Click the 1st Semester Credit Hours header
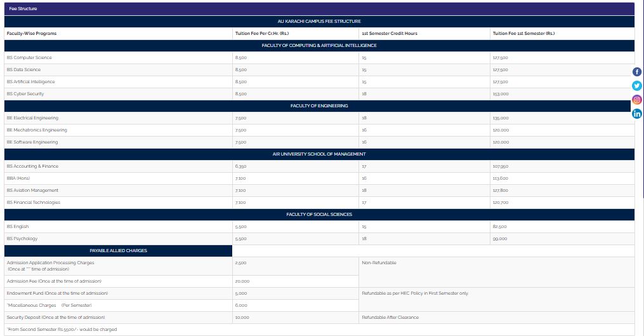Screen dimensions: 644x336 [x=390, y=33]
